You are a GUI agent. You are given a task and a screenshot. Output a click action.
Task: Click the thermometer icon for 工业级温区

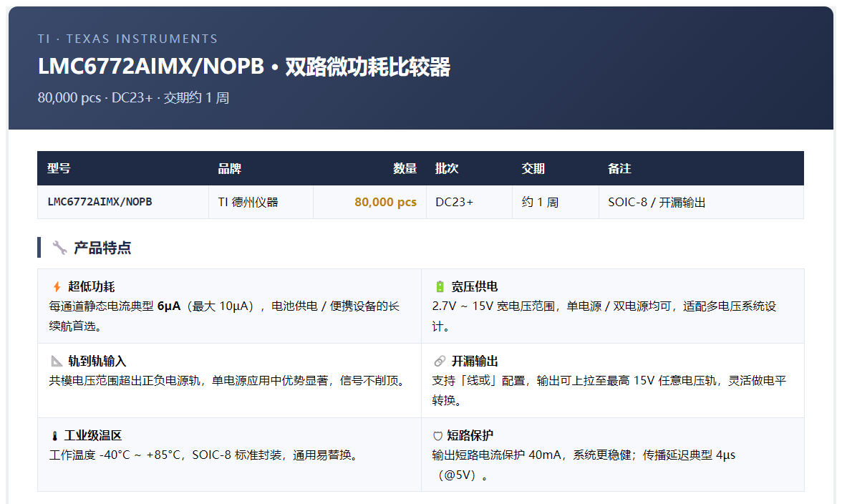coord(54,436)
